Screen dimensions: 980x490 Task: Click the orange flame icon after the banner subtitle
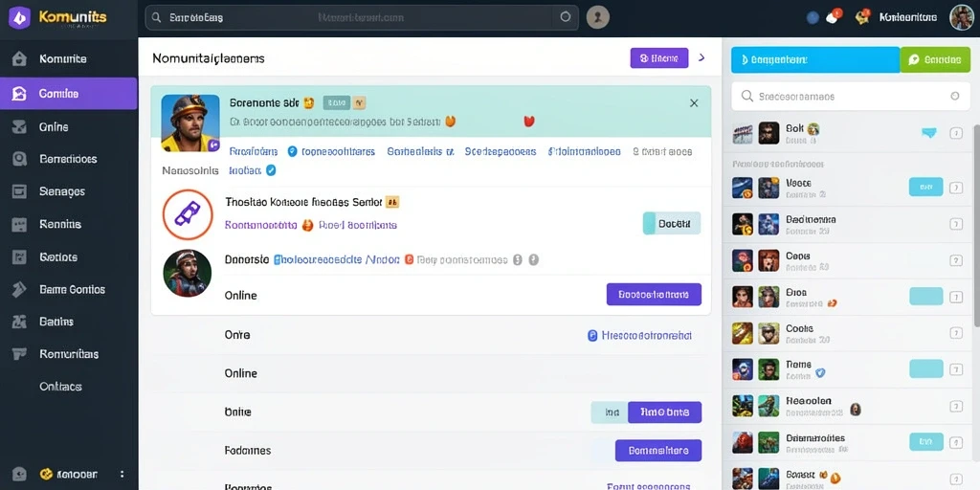450,122
